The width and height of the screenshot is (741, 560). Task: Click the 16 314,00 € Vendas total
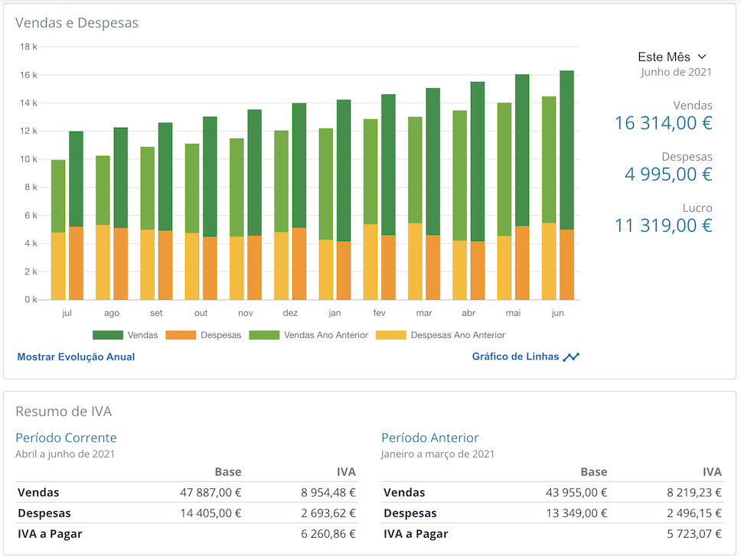[663, 123]
